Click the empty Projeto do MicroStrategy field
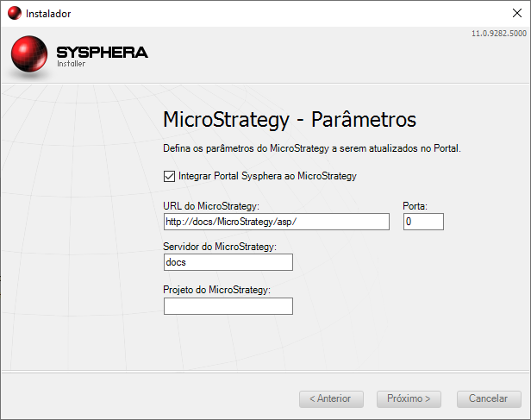Image resolution: width=531 pixels, height=420 pixels. point(228,306)
